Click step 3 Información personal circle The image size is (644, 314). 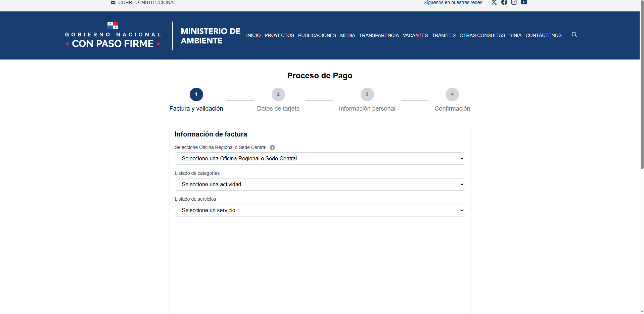[367, 94]
